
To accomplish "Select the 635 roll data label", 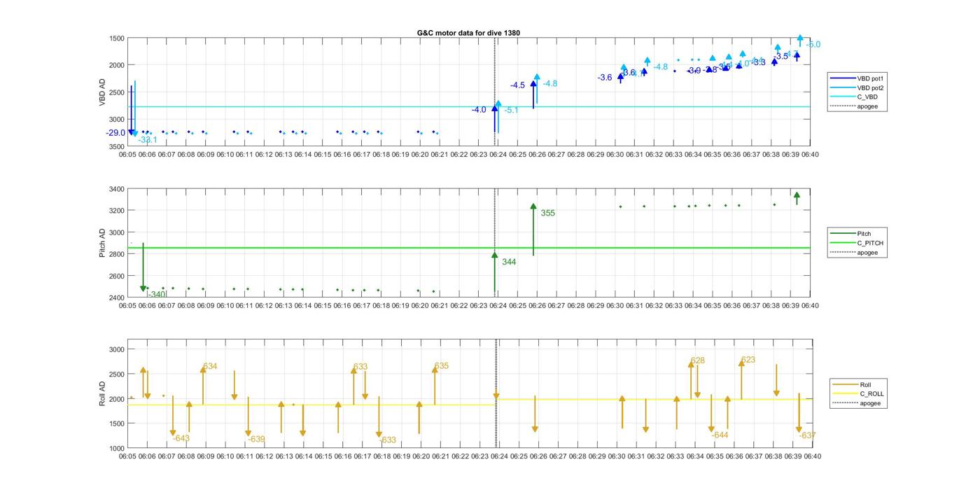I will coord(442,366).
